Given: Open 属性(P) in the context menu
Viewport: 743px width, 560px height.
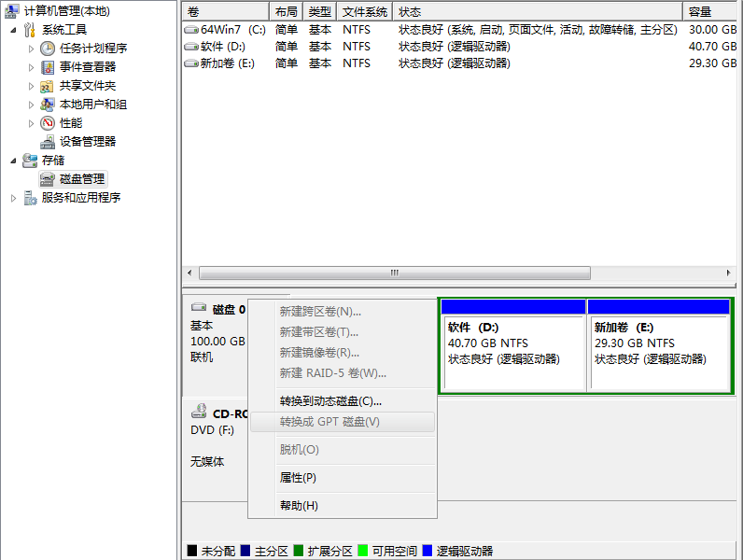Looking at the screenshot, I should [x=298, y=478].
